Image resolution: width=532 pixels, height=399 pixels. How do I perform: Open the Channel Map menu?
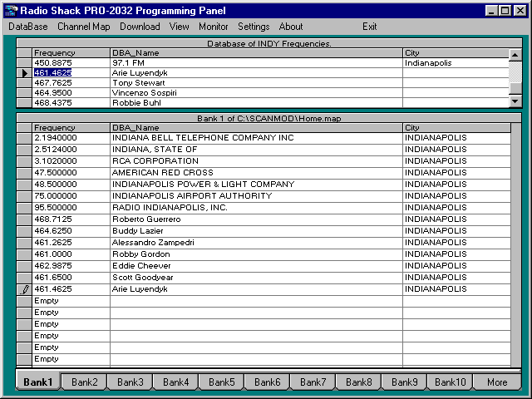[x=84, y=27]
